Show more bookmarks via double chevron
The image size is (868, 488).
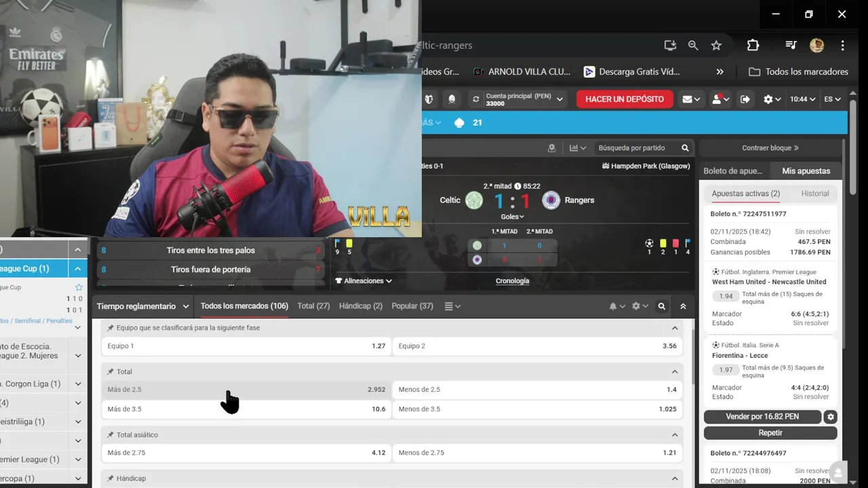coord(720,72)
